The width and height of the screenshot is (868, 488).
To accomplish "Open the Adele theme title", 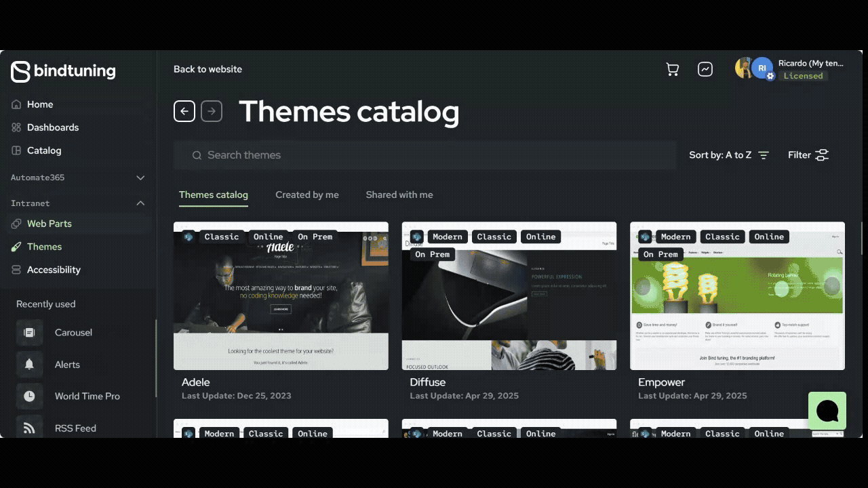I will (x=196, y=382).
